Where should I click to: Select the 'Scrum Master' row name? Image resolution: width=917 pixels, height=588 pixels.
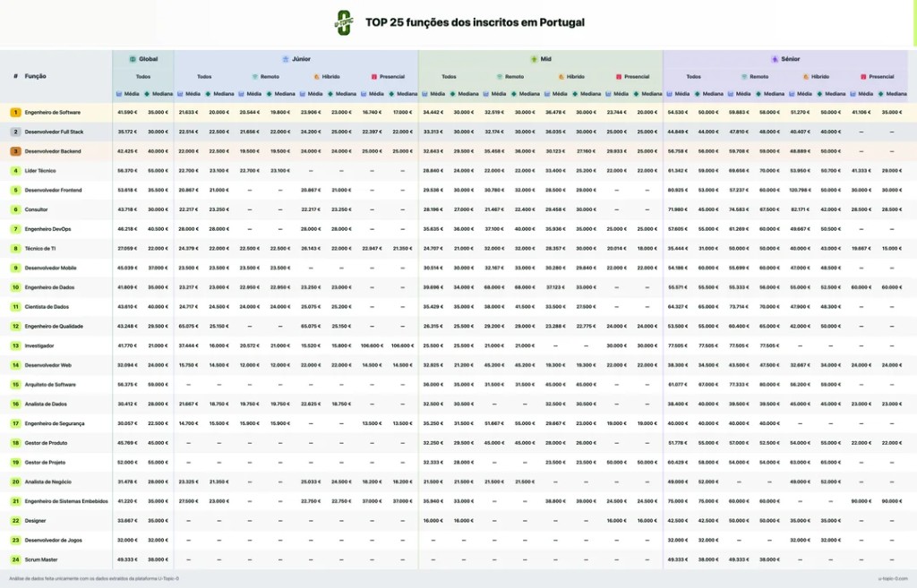coord(41,560)
